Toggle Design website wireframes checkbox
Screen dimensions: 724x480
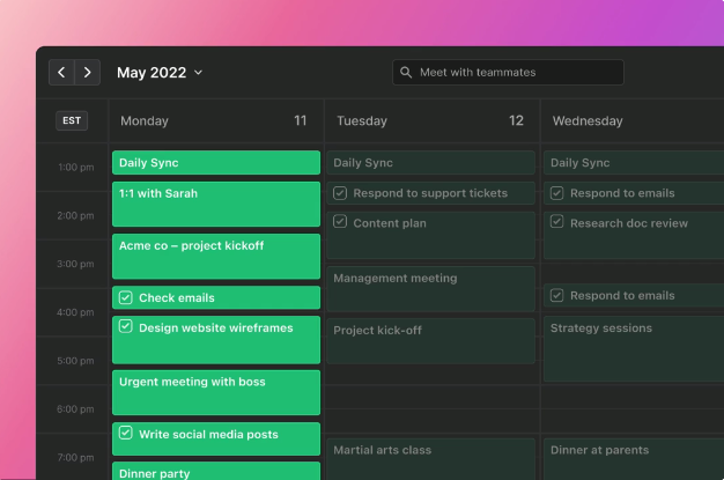(x=126, y=327)
